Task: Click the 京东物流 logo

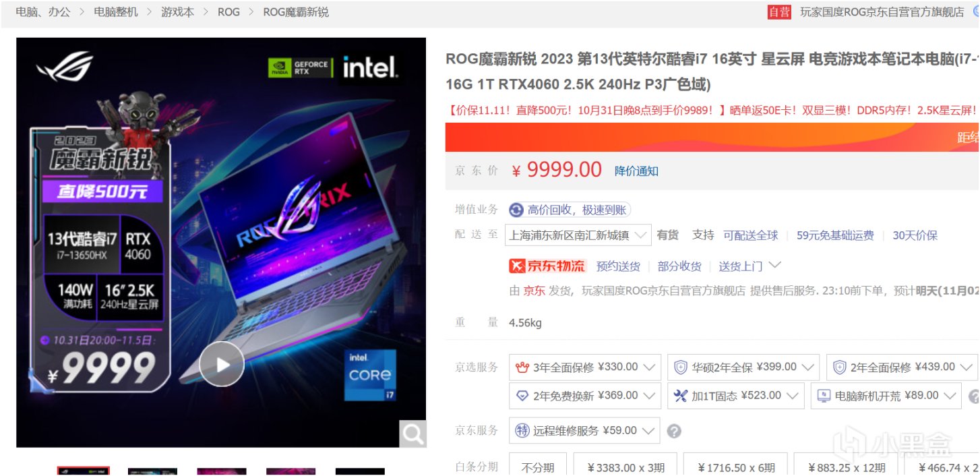Action: 547,266
